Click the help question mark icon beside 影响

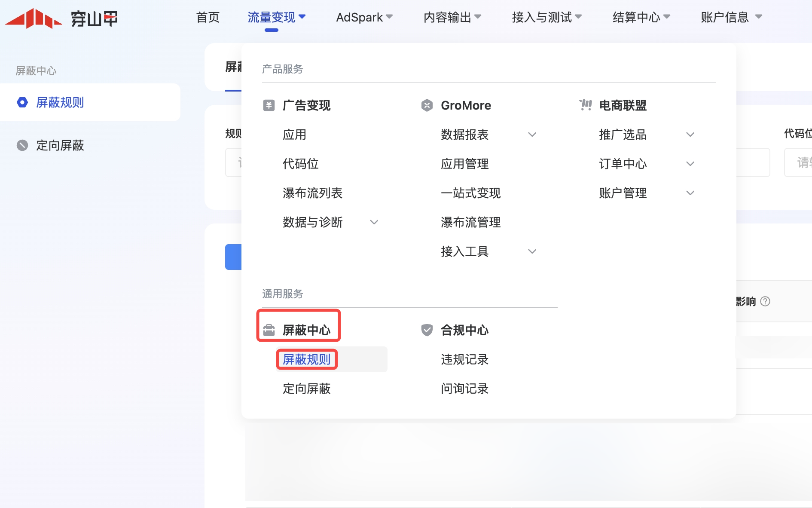(x=765, y=301)
